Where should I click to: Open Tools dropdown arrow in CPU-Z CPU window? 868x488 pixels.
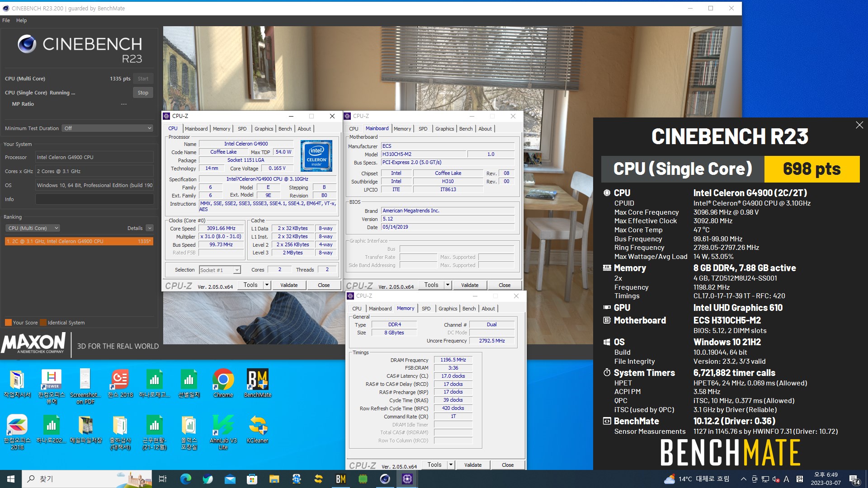tap(267, 285)
